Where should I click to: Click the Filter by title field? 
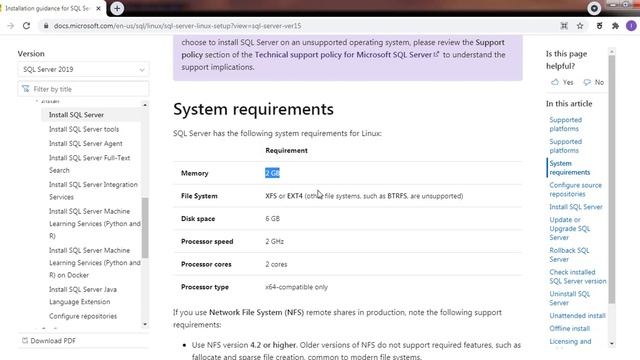coord(83,89)
